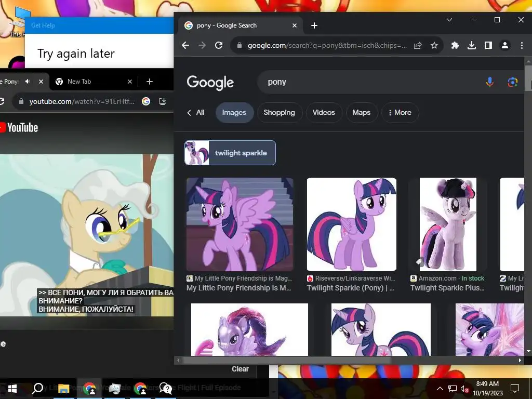This screenshot has width=532, height=399.
Task: Open Riseverse/Linkaraverse Wi... source link
Action: (x=351, y=278)
